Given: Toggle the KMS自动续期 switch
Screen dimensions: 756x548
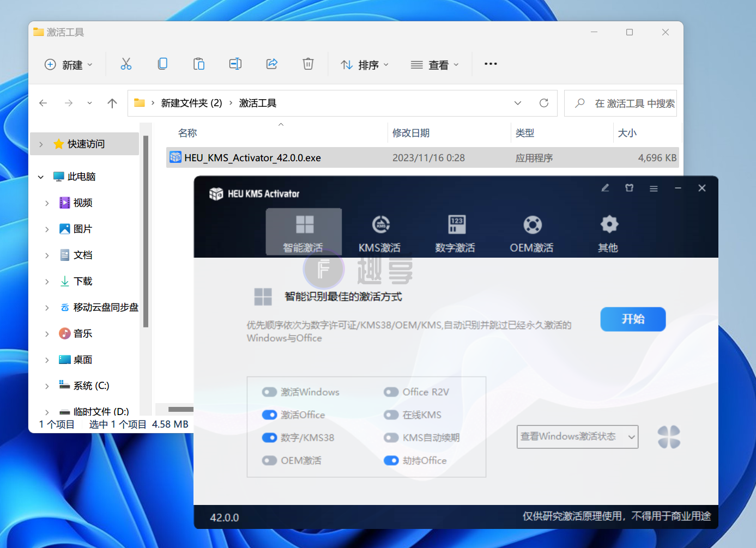Looking at the screenshot, I should [x=391, y=437].
